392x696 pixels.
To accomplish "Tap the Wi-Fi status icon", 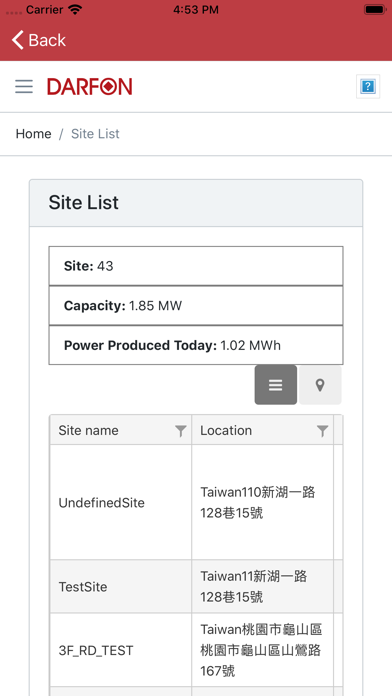I will pyautogui.click(x=75, y=10).
